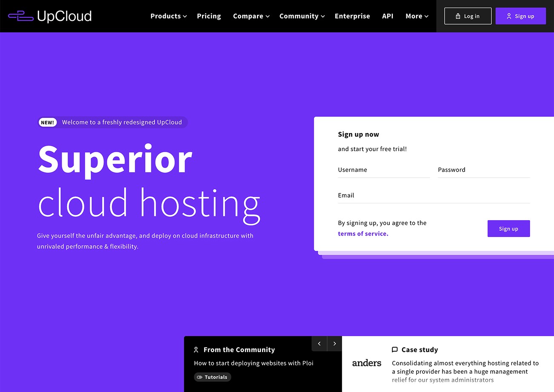Click the 'Sign up now' form heading

(358, 134)
